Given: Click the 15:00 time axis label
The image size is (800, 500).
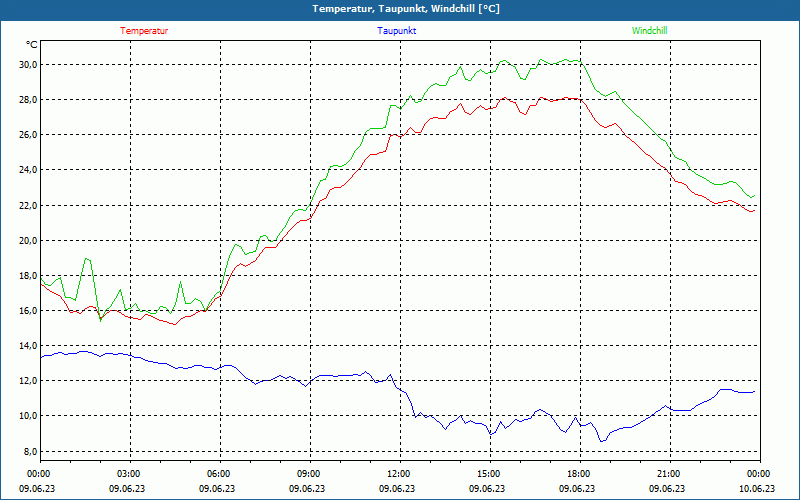Looking at the screenshot, I should click(x=488, y=474).
